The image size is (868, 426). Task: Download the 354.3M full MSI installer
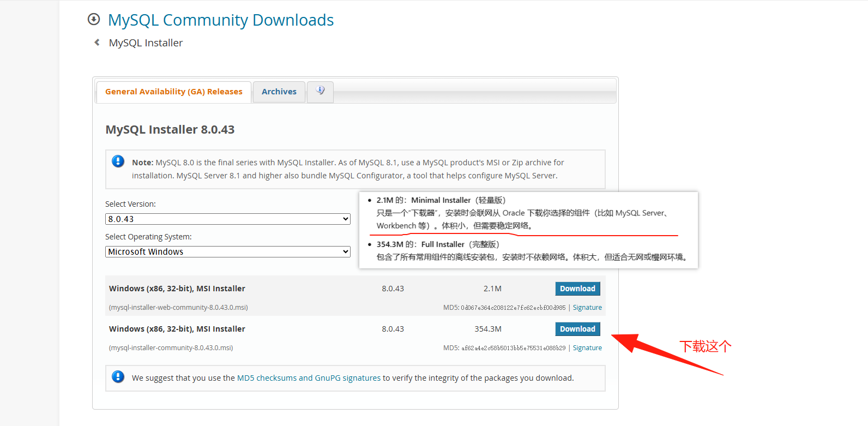(577, 329)
